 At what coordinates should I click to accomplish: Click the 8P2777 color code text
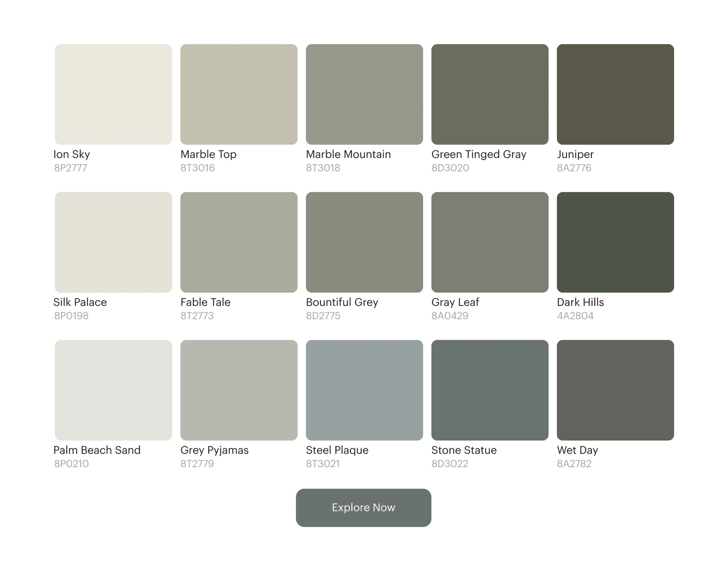pos(71,168)
